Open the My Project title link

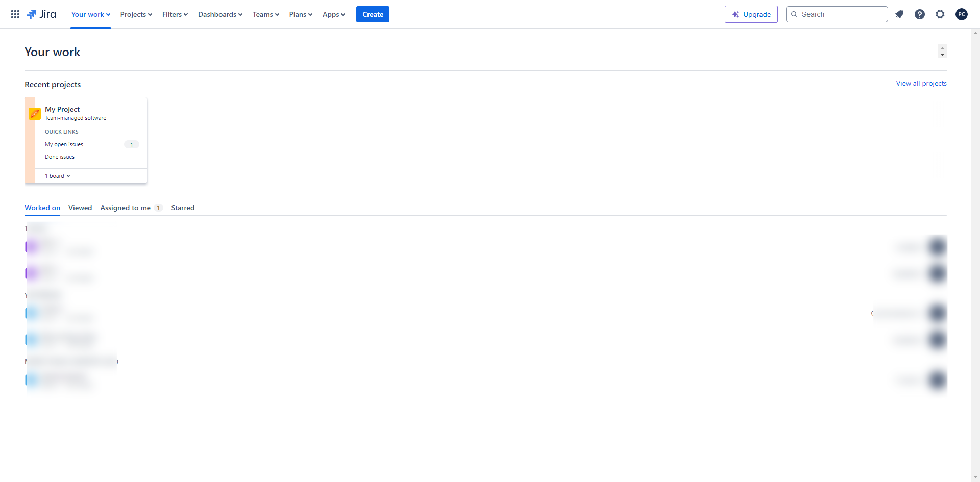point(62,109)
